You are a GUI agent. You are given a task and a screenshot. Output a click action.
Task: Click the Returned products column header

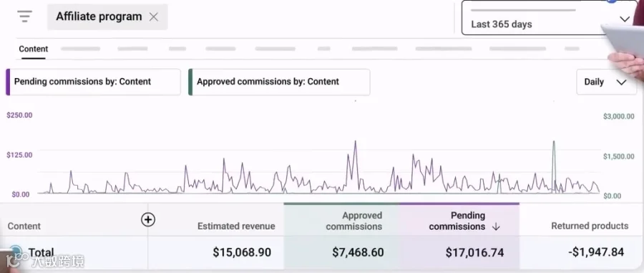pyautogui.click(x=590, y=226)
